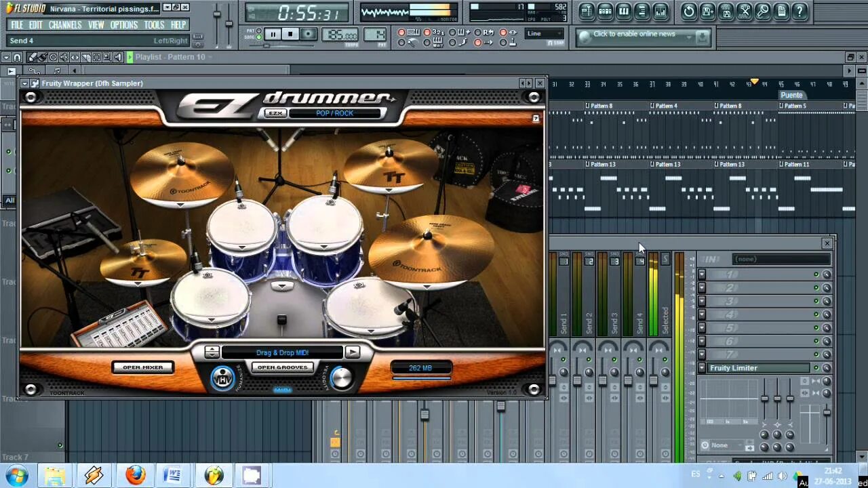The height and width of the screenshot is (488, 868).
Task: Show the browser panel icon
Action: pyautogui.click(x=642, y=11)
